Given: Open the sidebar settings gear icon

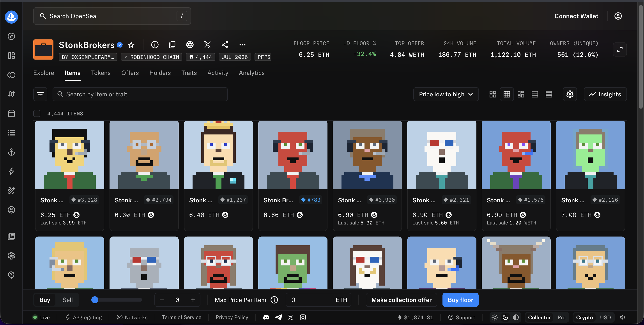Looking at the screenshot, I should (11, 256).
